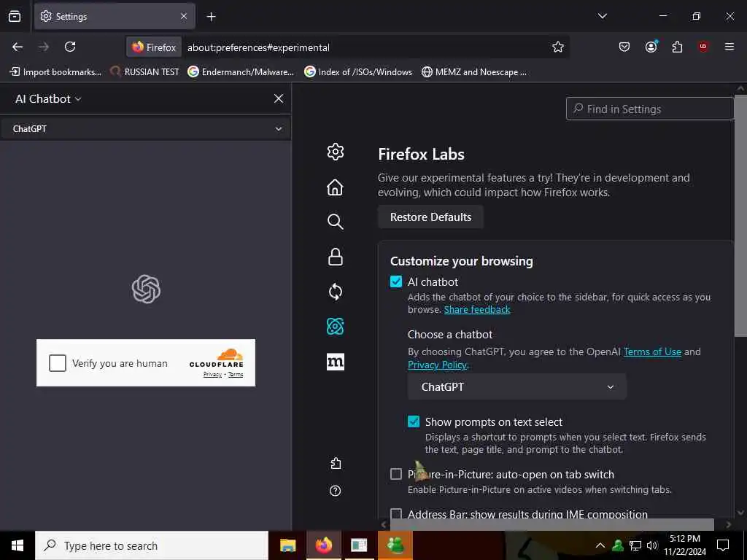The width and height of the screenshot is (747, 560).
Task: Open the Choose a chatbot dropdown
Action: [517, 386]
